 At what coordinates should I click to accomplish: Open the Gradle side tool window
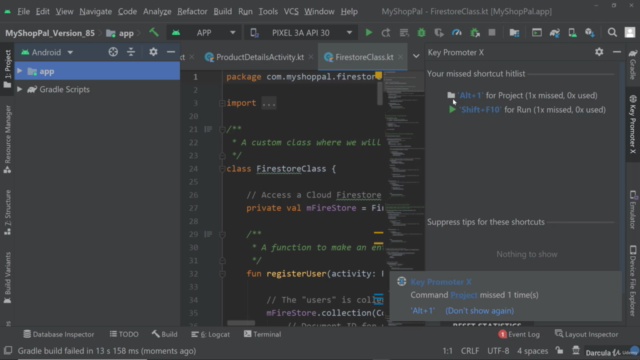[633, 64]
